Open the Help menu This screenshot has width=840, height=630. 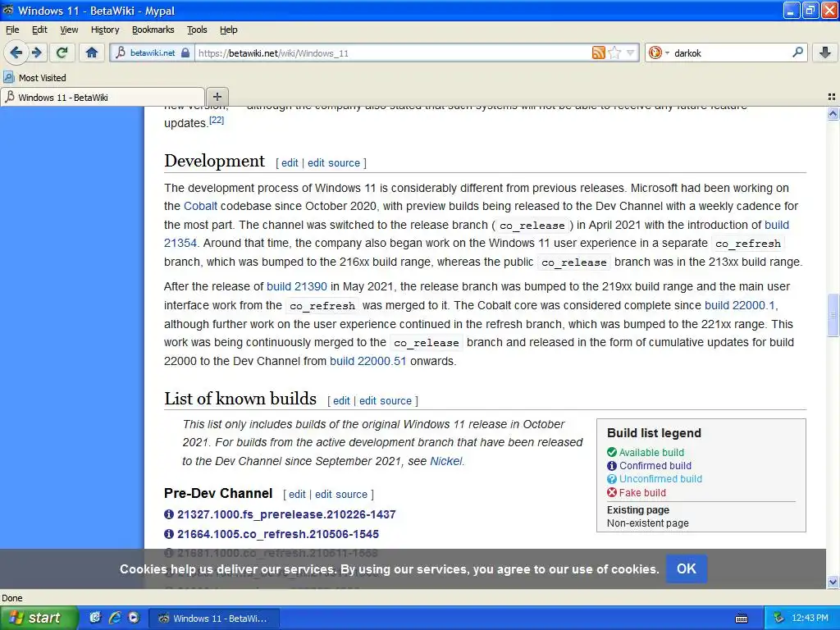(229, 30)
